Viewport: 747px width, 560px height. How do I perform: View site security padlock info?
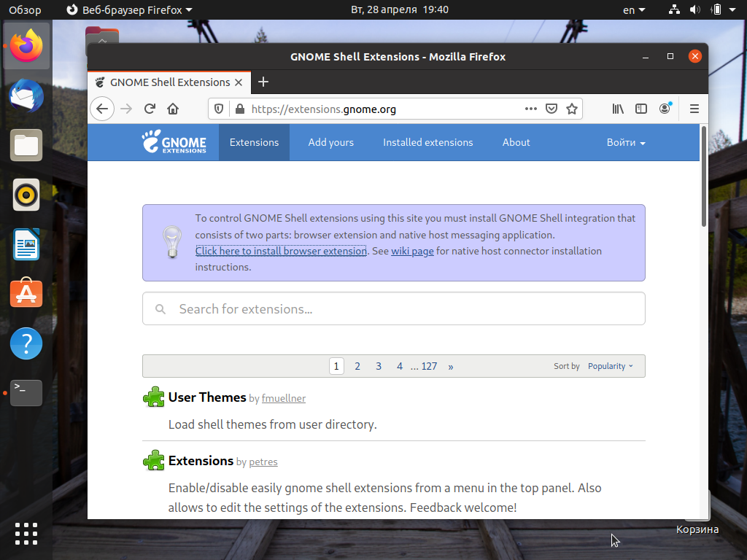point(240,109)
